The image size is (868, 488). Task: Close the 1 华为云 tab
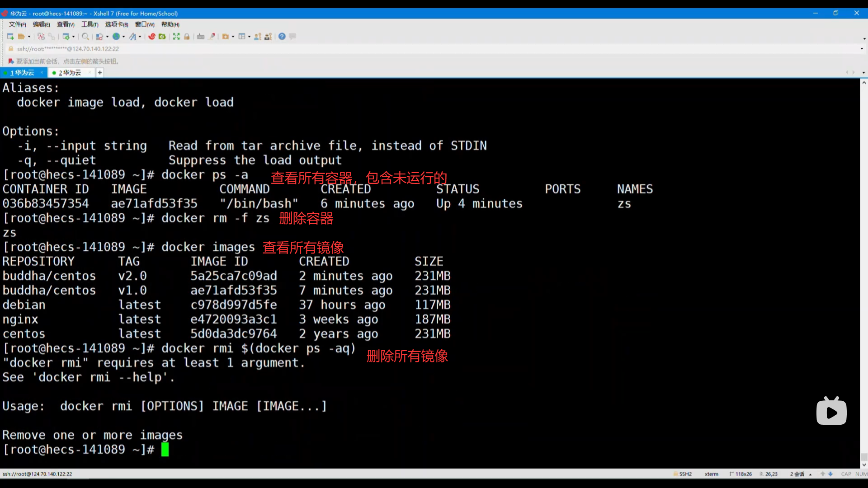click(42, 72)
